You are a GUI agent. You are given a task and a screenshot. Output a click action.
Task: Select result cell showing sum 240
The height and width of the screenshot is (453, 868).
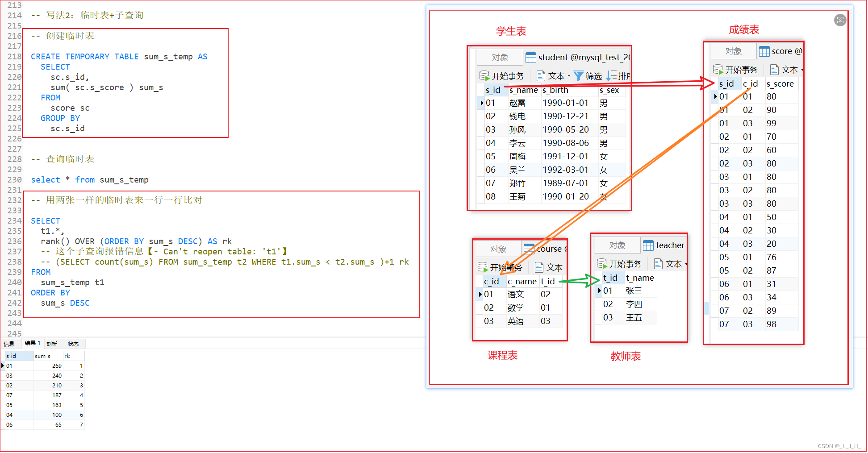[x=48, y=376]
